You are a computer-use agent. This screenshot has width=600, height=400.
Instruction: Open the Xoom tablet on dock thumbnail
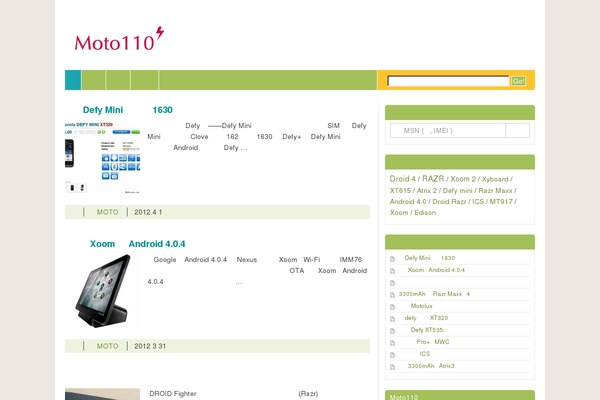click(x=103, y=292)
